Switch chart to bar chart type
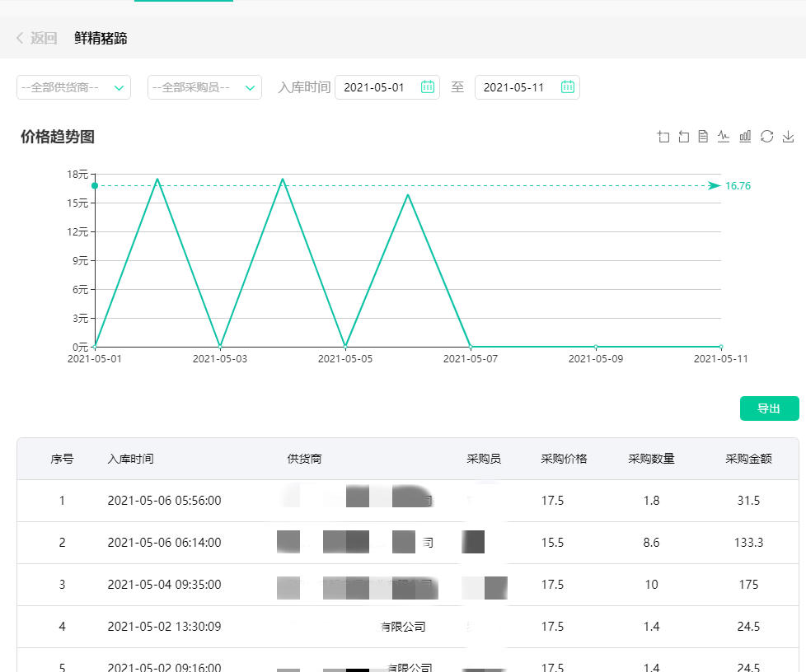 (x=745, y=137)
